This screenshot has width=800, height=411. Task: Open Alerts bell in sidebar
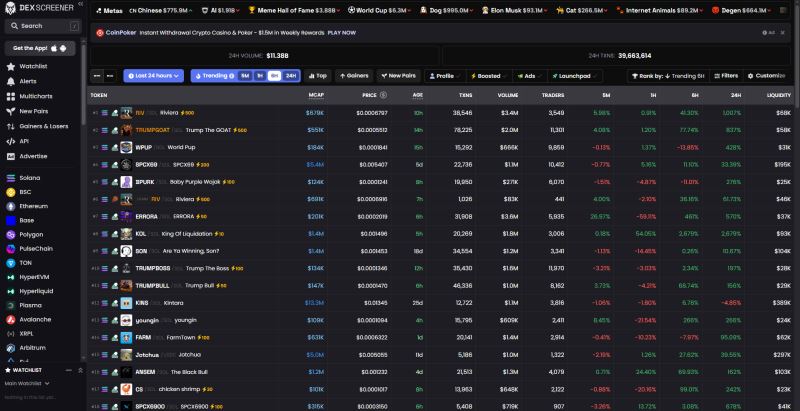click(28, 81)
